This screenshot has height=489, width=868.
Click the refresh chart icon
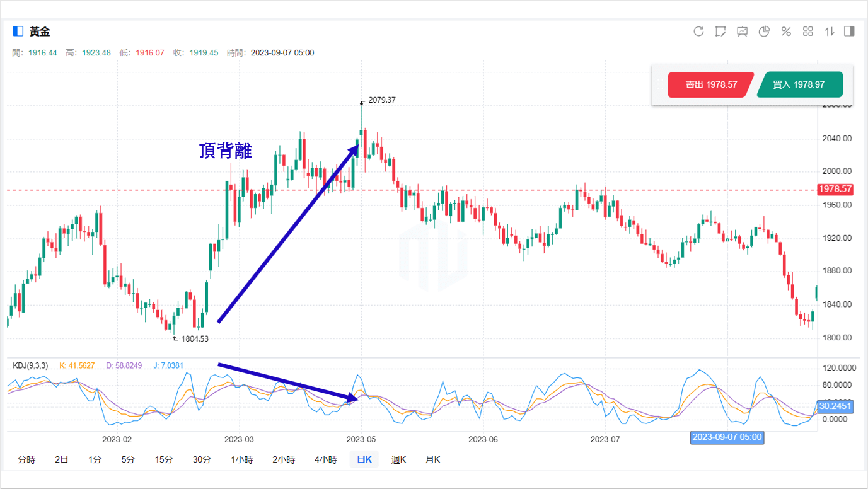click(698, 32)
